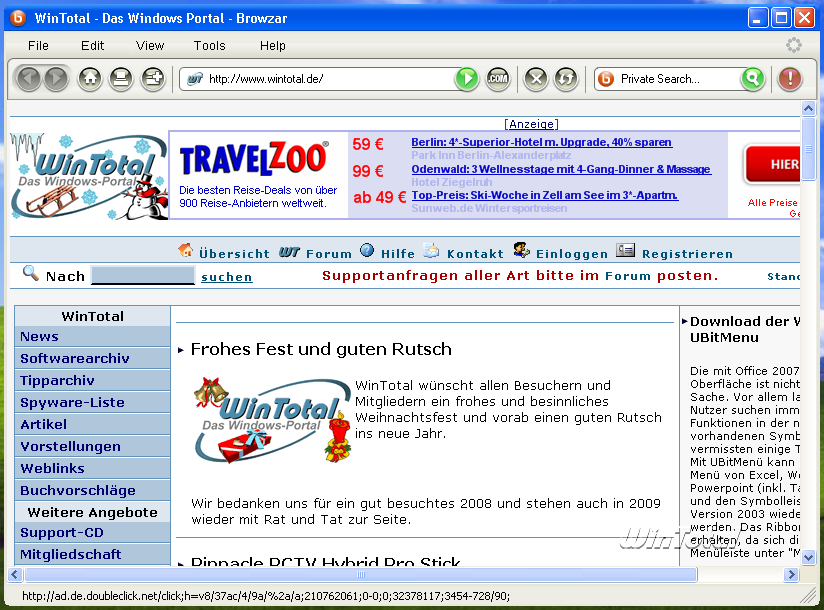This screenshot has width=824, height=610.
Task: Click the green Go arrow button
Action: click(467, 79)
